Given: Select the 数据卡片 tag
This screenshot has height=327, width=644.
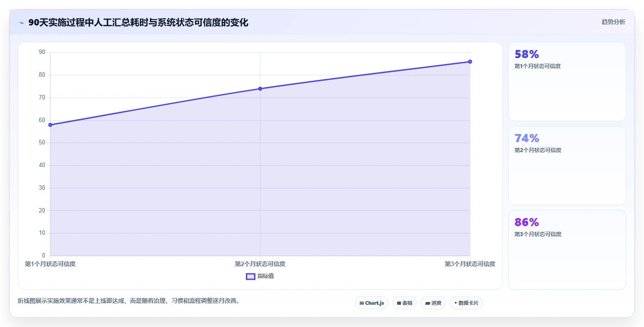Looking at the screenshot, I should coord(466,303).
